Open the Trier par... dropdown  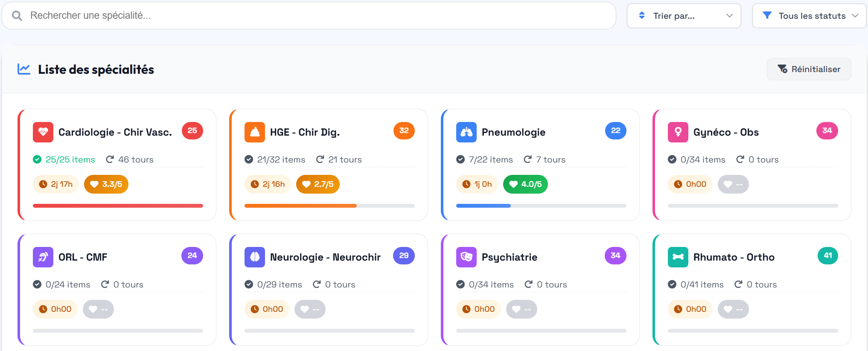(684, 16)
